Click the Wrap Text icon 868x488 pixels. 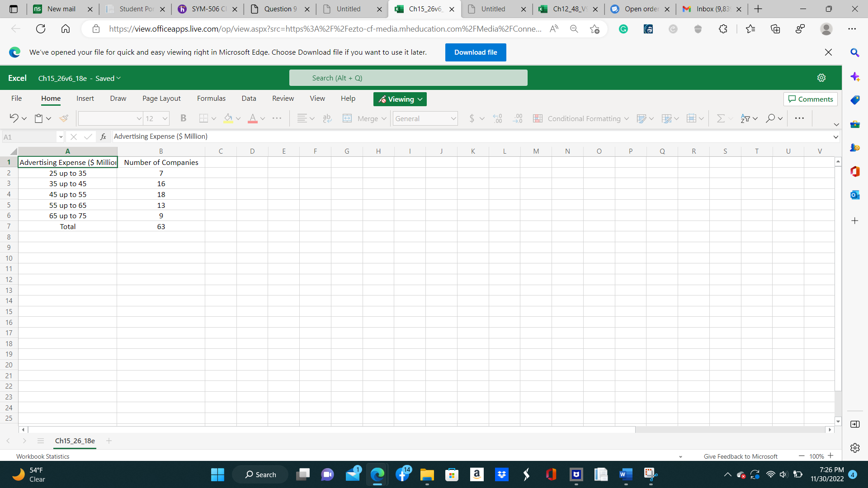point(327,118)
